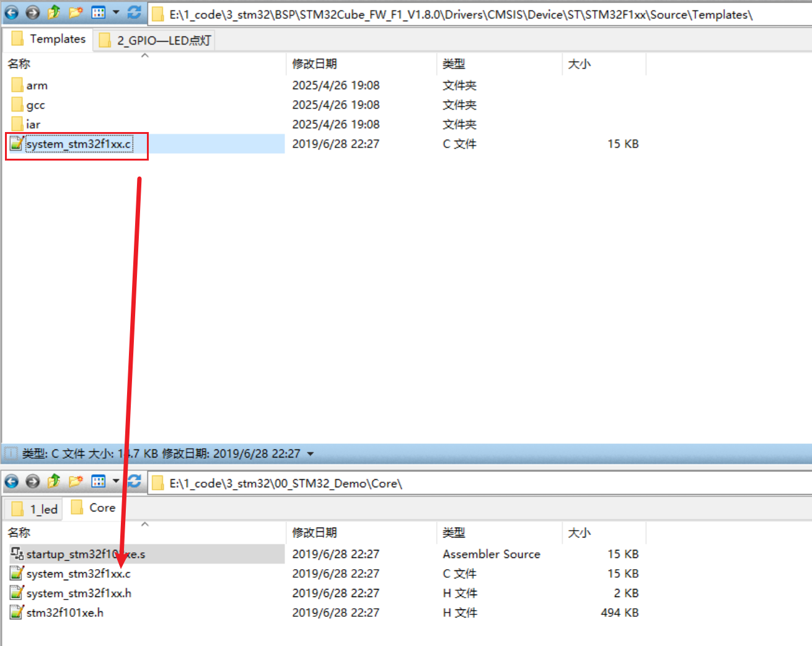
Task: Click the 大小 column header to sort by size
Action: point(579,63)
